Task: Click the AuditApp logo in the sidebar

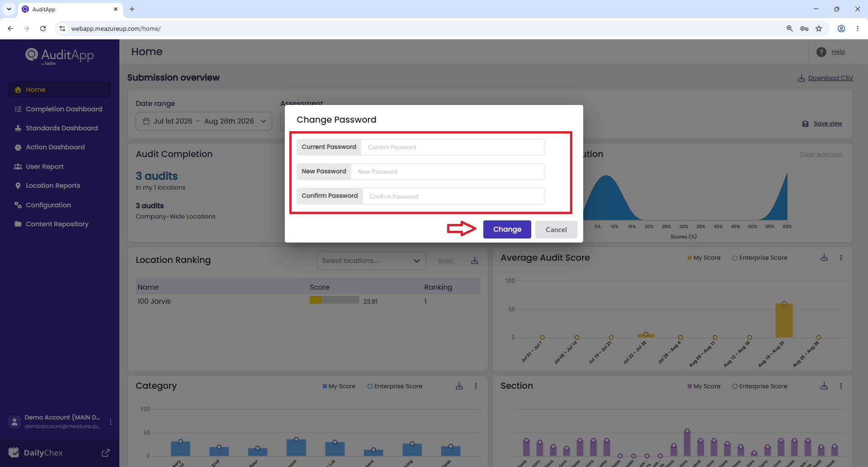Action: 59,56
